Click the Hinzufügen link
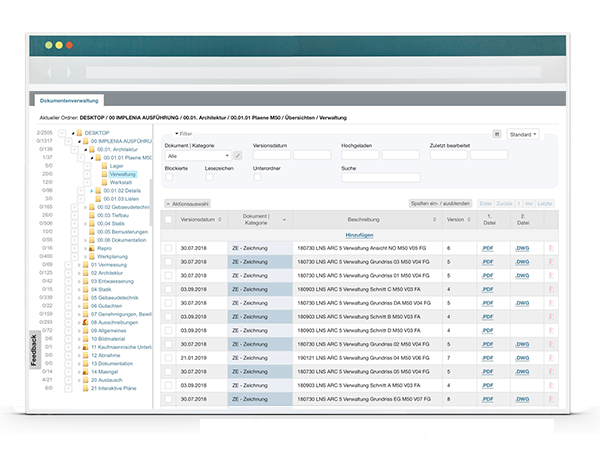Screen dimensions: 600x459 tap(358, 234)
